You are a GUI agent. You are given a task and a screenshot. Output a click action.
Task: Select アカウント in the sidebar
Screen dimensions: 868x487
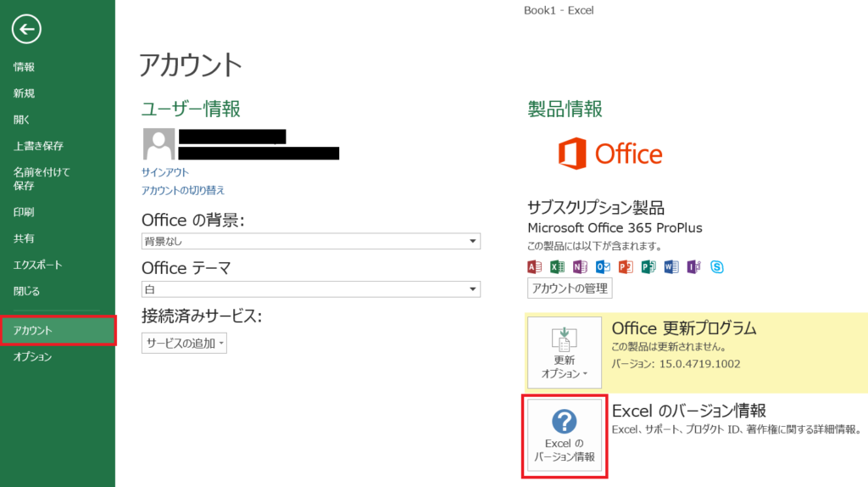(x=58, y=330)
